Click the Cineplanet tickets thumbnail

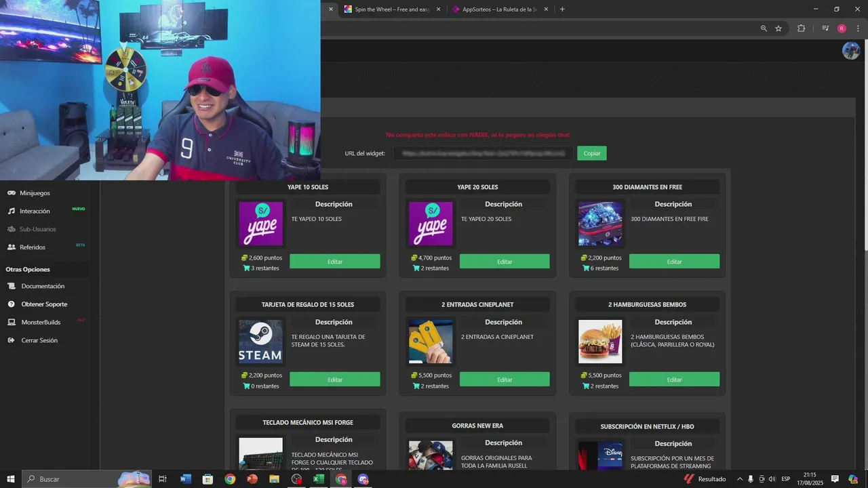431,342
